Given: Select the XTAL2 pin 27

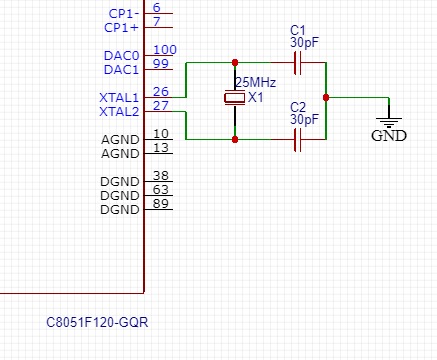Looking at the screenshot, I should point(159,111).
